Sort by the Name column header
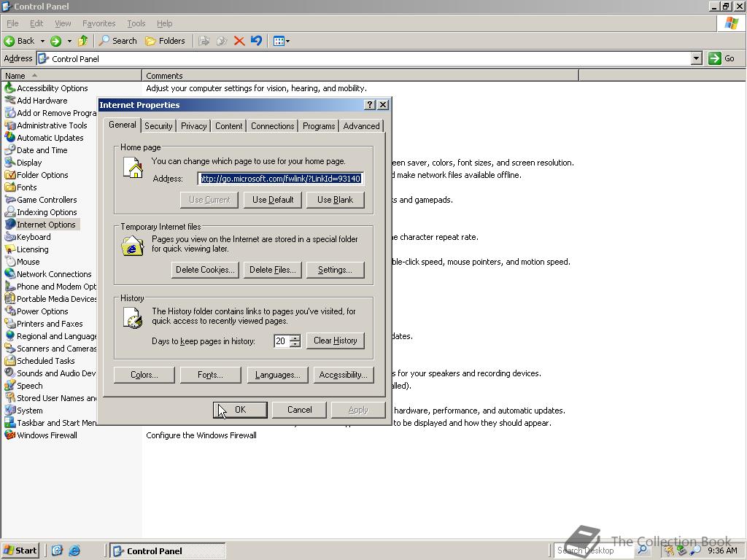 (71, 76)
